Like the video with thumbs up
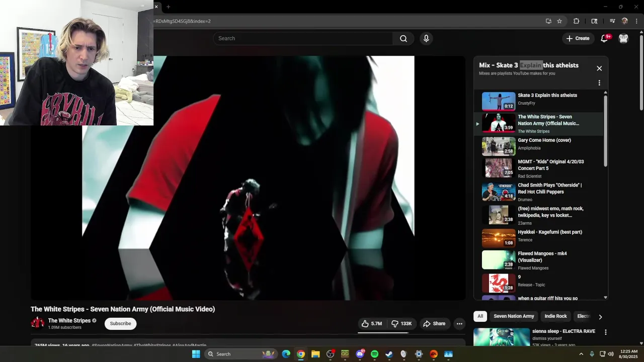This screenshot has height=362, width=644. point(372,324)
